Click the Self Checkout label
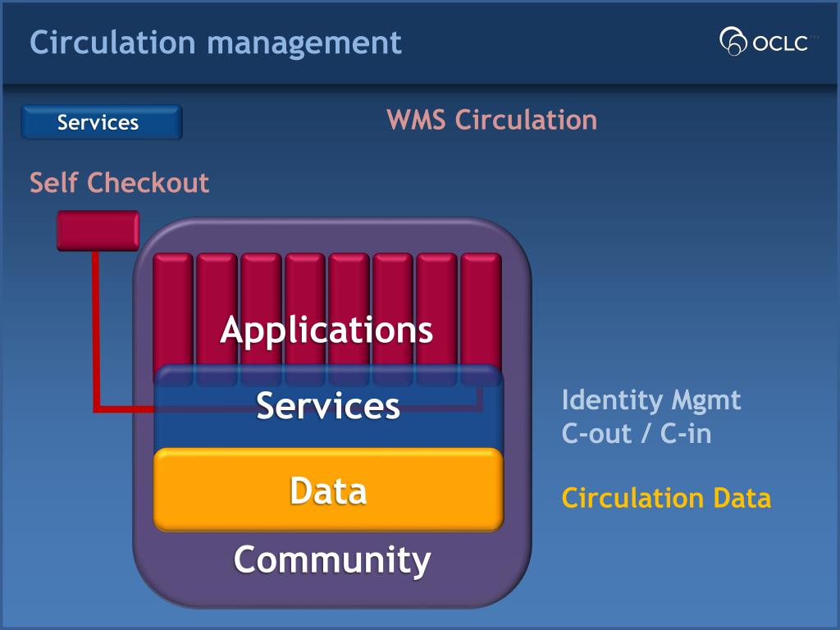The height and width of the screenshot is (630, 840). tap(119, 183)
